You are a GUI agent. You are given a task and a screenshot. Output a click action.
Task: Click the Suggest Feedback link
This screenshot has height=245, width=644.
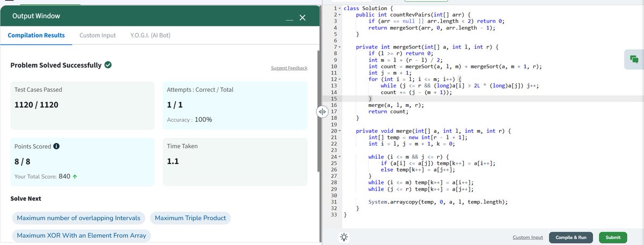289,68
